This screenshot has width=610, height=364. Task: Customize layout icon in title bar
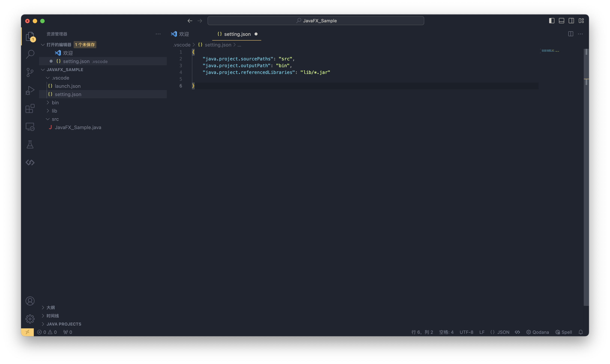coord(581,21)
